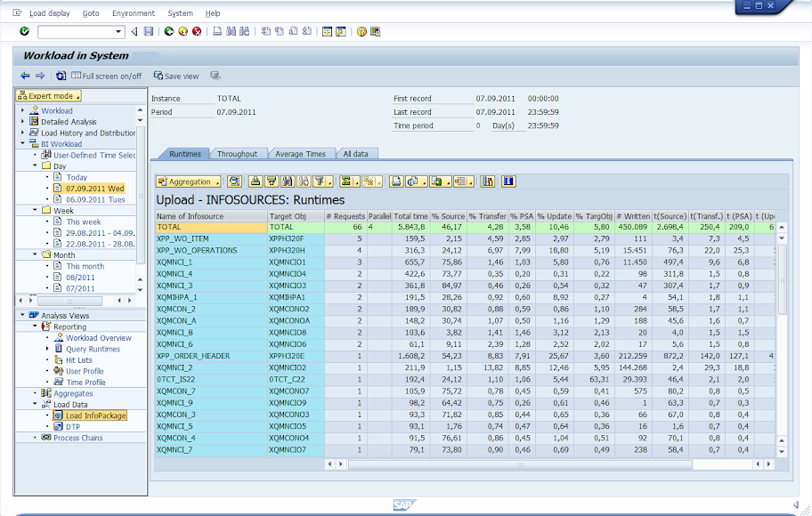
Task: Switch to the Throughput tab
Action: click(237, 154)
